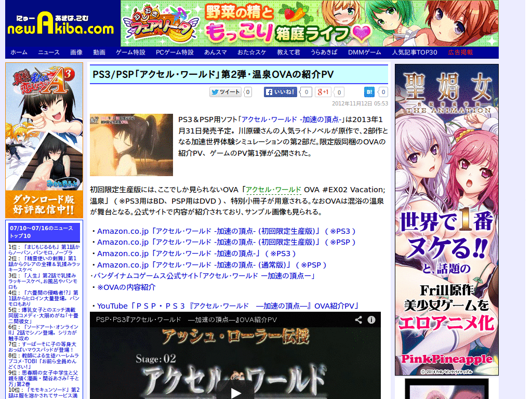
Task: Open the ゲーム特設 menu item
Action: click(x=130, y=52)
